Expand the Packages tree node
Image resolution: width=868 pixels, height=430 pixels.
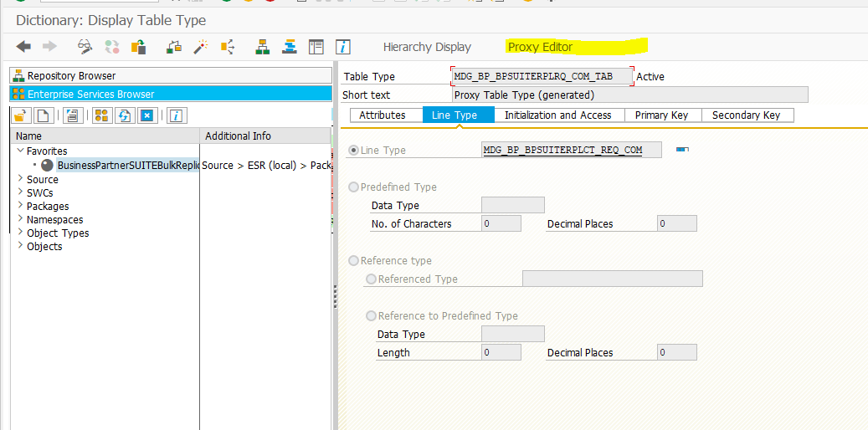20,205
